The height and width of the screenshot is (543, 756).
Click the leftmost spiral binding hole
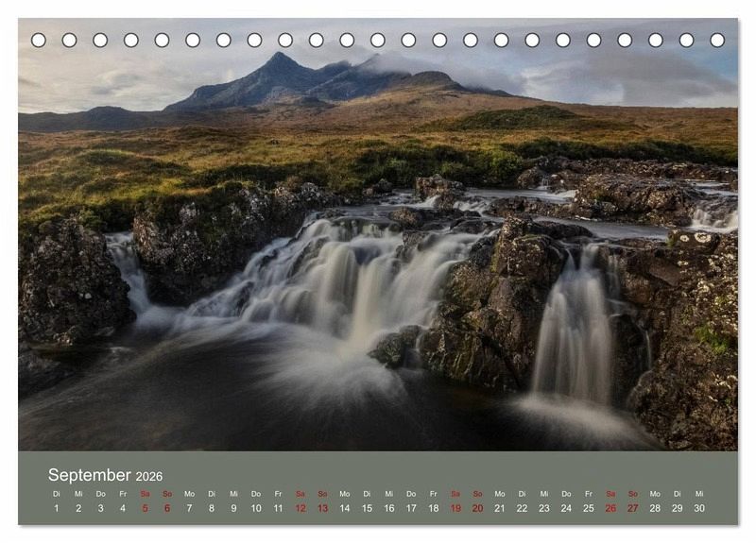coord(39,40)
